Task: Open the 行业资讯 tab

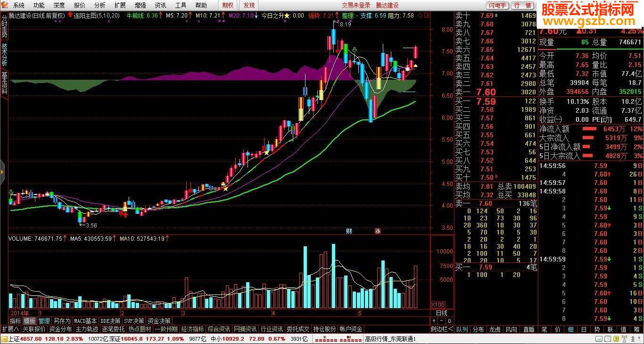Action: pos(272,329)
